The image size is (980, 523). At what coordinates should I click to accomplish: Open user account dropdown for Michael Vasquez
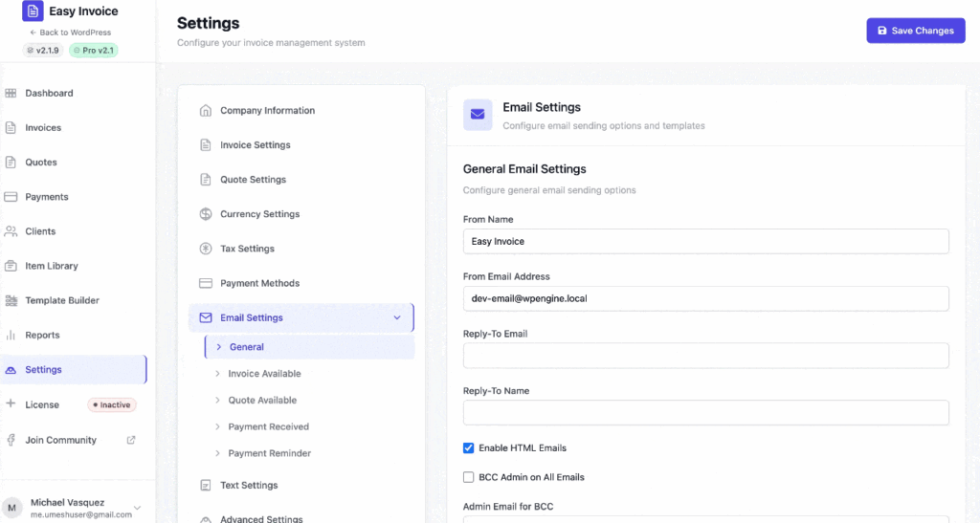tap(137, 508)
